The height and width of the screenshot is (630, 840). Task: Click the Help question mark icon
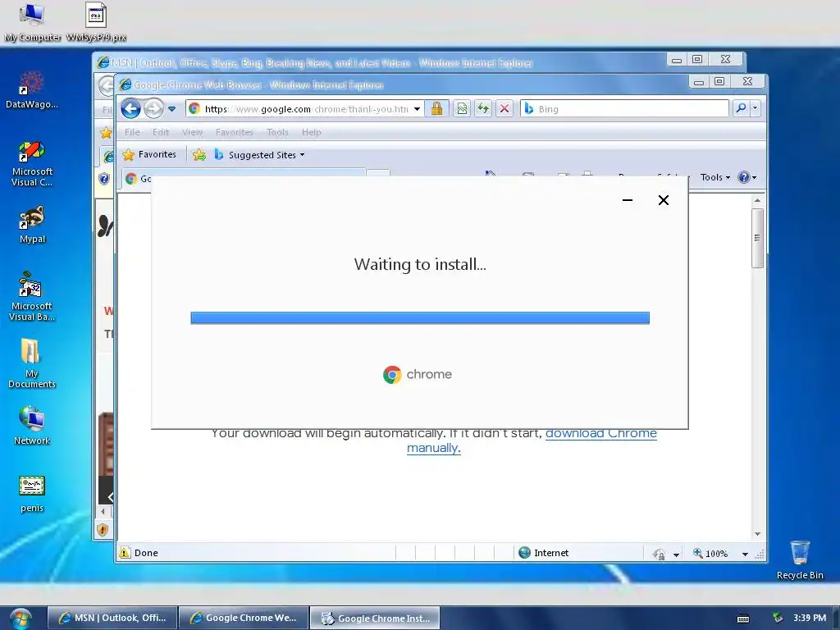(743, 177)
